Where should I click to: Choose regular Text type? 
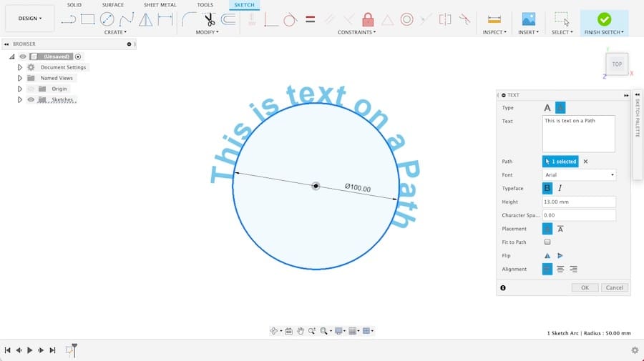pos(547,108)
